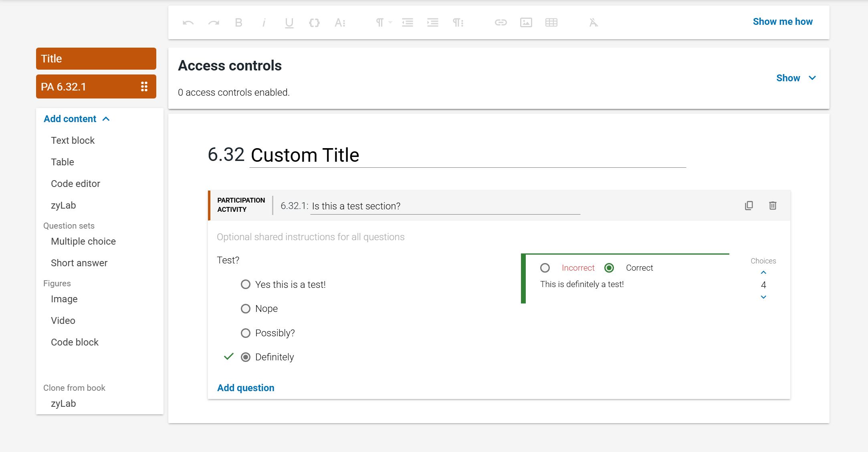Add a Text block
Viewport: 868px width, 452px height.
pyautogui.click(x=73, y=141)
